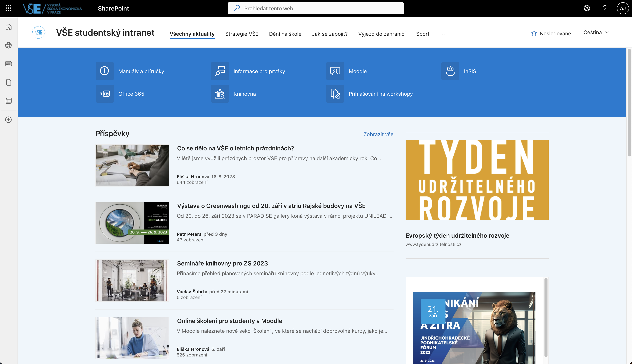Open the AJ account profile menu
This screenshot has width=632, height=364.
pos(622,8)
